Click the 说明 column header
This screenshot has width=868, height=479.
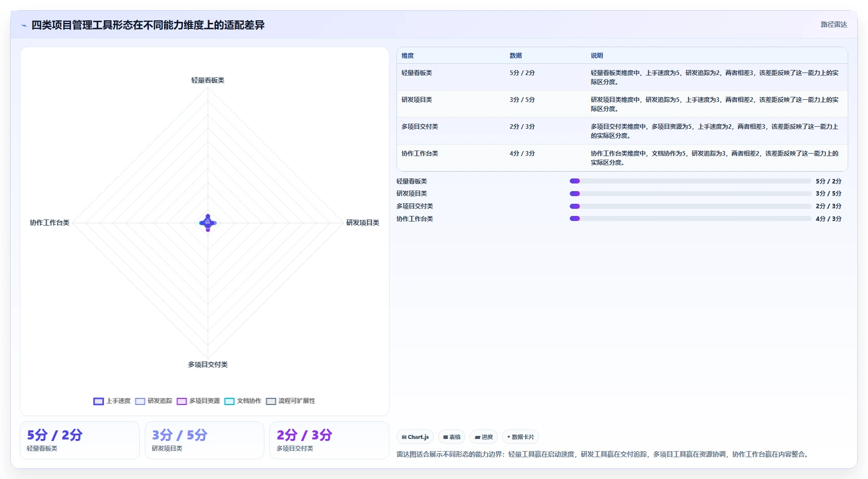[x=597, y=56]
